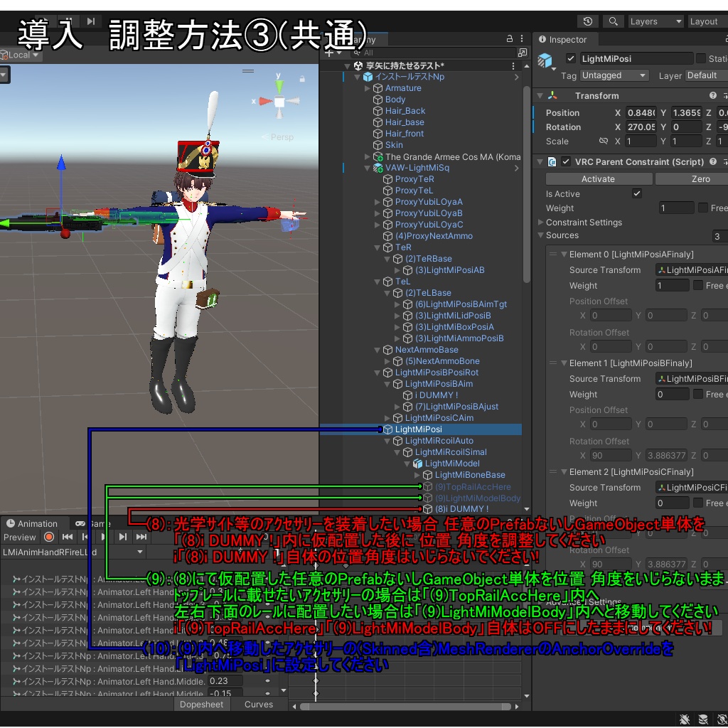728x728 pixels.
Task: Click the bug debug icon in the status bar
Action: click(685, 719)
